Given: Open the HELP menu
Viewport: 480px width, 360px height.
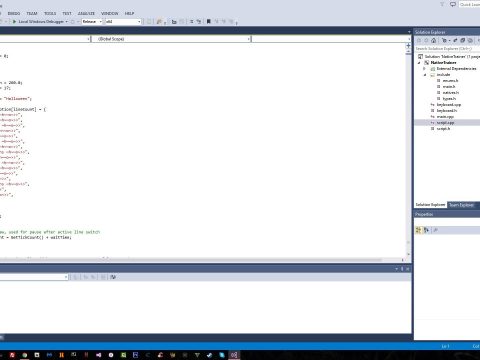Looking at the screenshot, I should (129, 13).
